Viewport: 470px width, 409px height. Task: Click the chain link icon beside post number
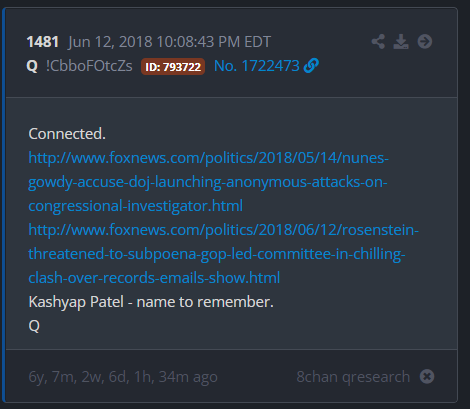click(x=311, y=66)
